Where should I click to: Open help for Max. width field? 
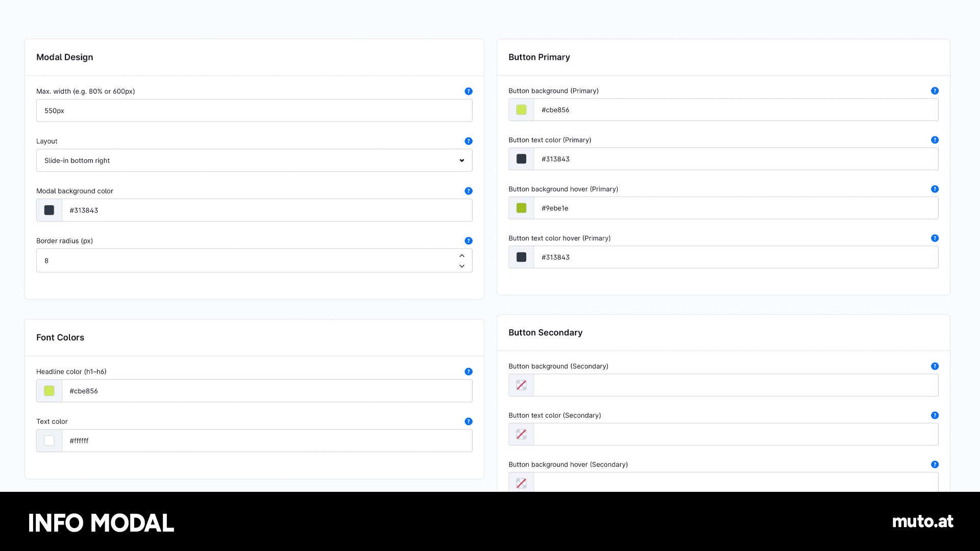point(468,91)
